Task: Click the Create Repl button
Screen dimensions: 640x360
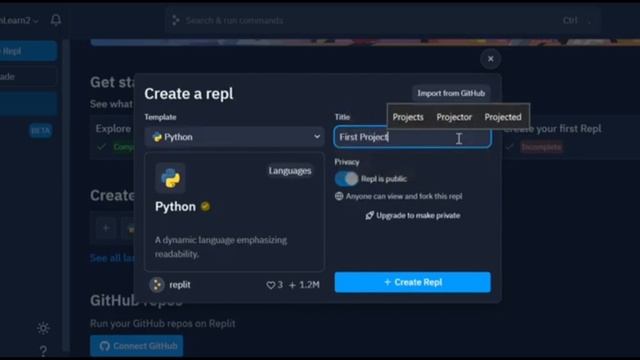Action: (412, 282)
